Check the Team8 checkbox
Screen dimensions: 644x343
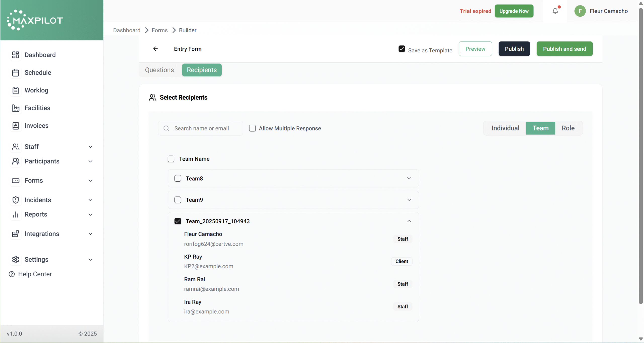[178, 178]
